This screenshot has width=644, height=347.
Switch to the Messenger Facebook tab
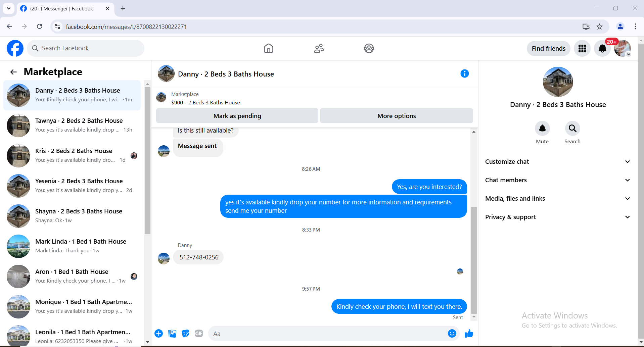click(65, 9)
